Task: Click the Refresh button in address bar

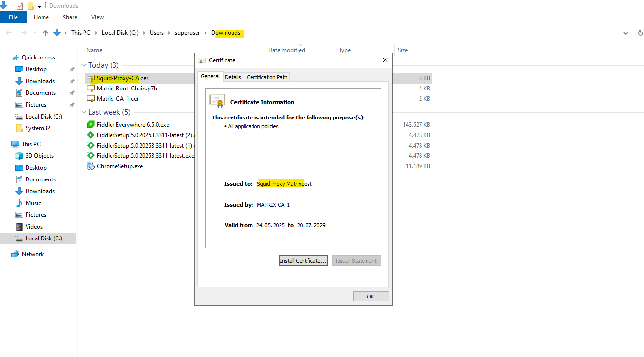Action: (x=640, y=33)
